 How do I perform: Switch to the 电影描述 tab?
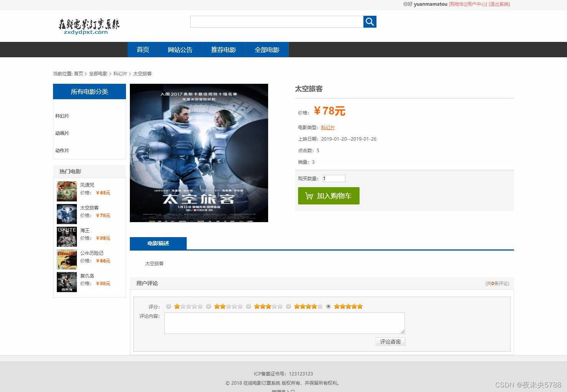tap(158, 243)
